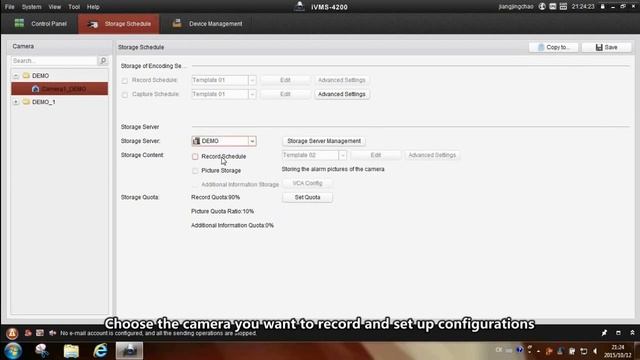Screen dimensions: 640x360
Task: Click into the camera Search field
Action: coord(54,61)
